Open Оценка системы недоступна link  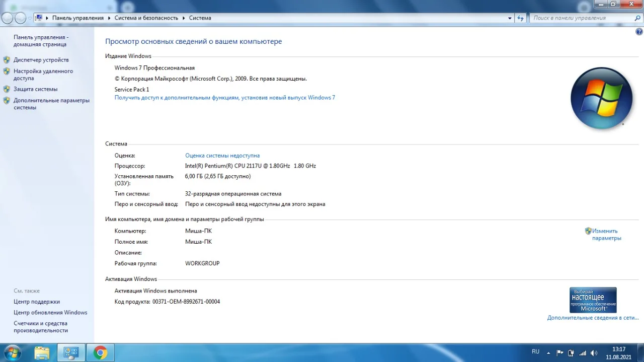click(x=222, y=156)
